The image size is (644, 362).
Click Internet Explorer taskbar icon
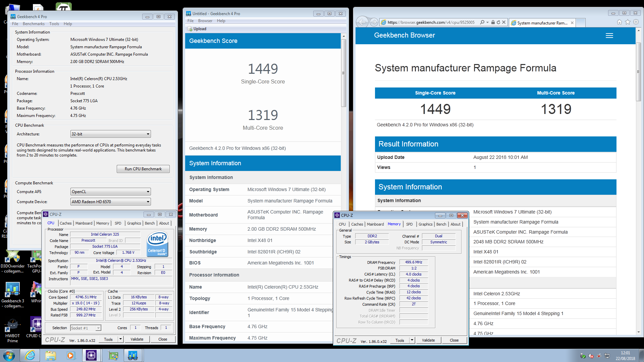pyautogui.click(x=30, y=355)
